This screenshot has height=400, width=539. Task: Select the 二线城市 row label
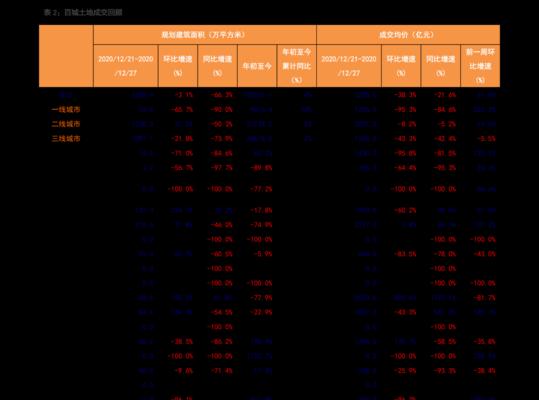[66, 124]
